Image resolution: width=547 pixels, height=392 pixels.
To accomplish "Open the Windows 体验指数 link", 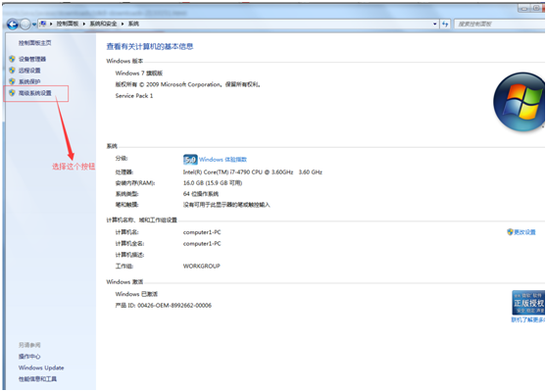I will coord(223,160).
